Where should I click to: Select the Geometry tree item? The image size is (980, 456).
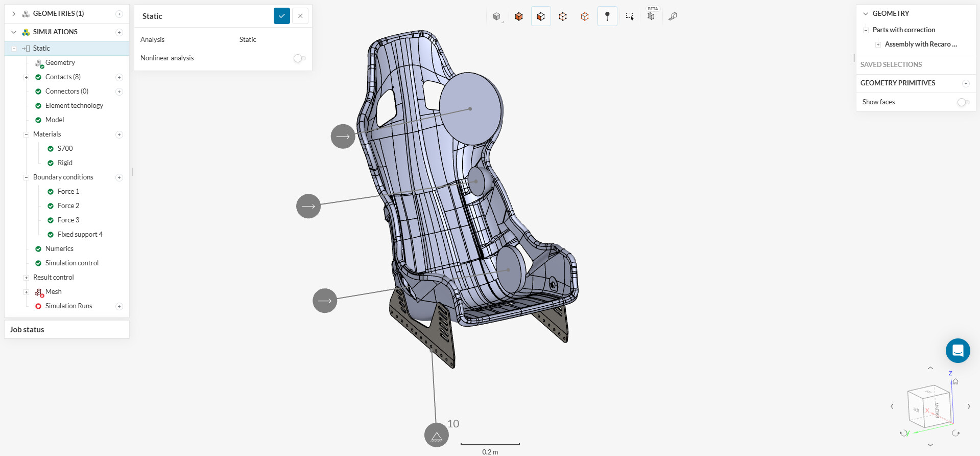60,63
